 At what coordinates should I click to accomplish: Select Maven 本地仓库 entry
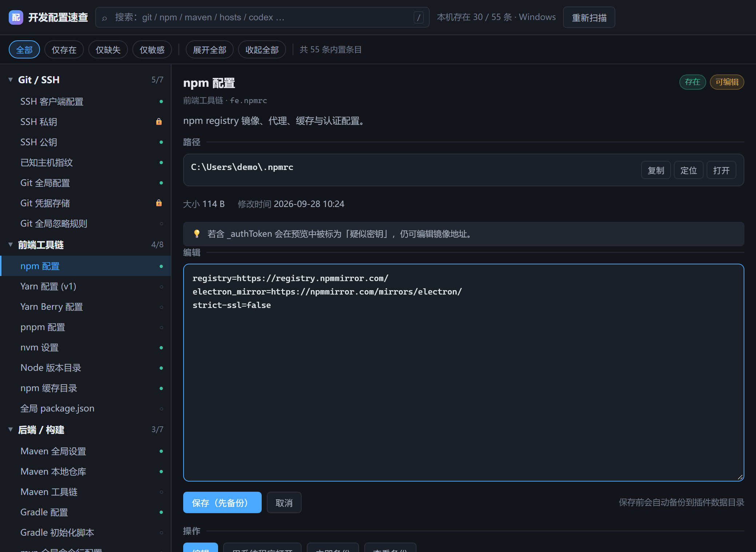pos(85,472)
